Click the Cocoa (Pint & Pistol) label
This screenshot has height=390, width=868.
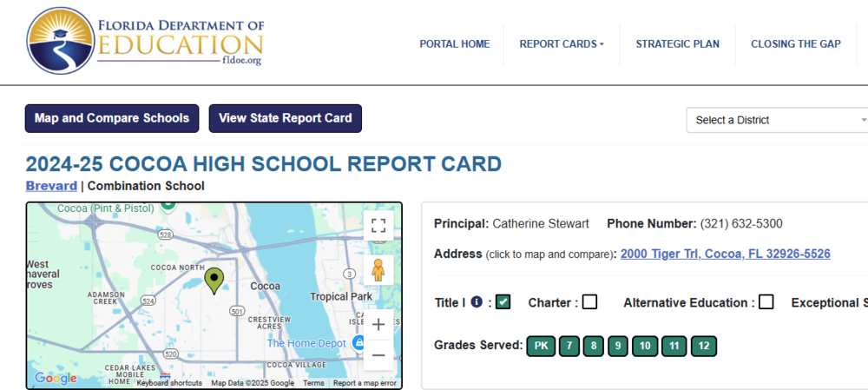[x=106, y=208]
